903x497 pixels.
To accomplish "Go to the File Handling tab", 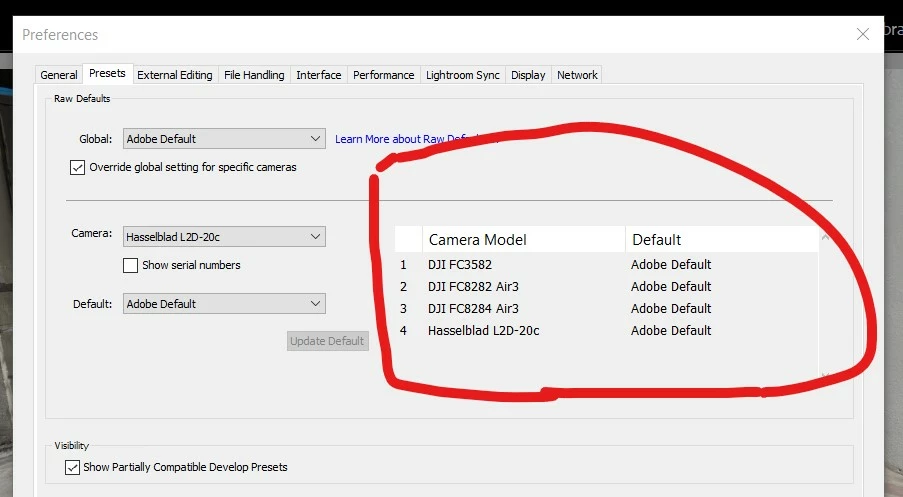I will tap(254, 75).
